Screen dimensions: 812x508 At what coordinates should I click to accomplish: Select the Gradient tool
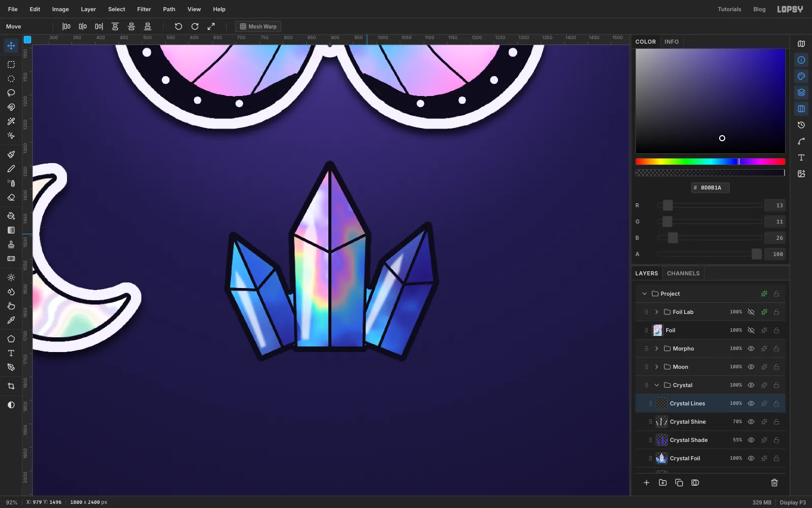(11, 230)
